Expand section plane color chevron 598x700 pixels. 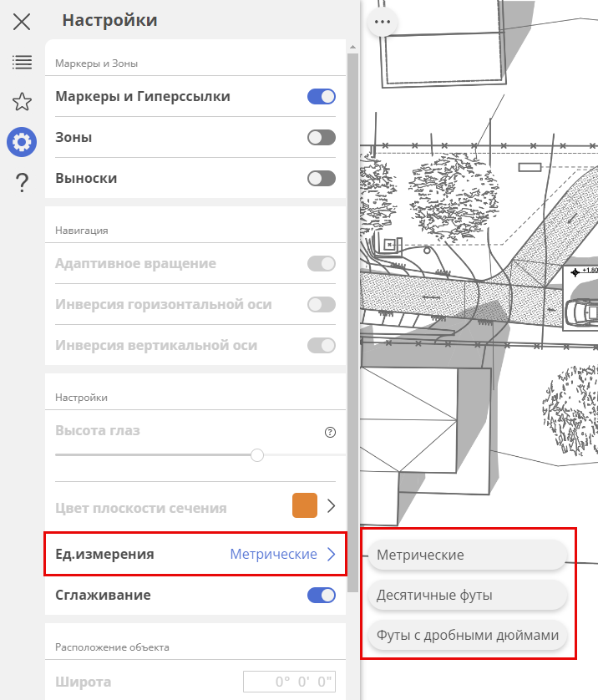331,506
